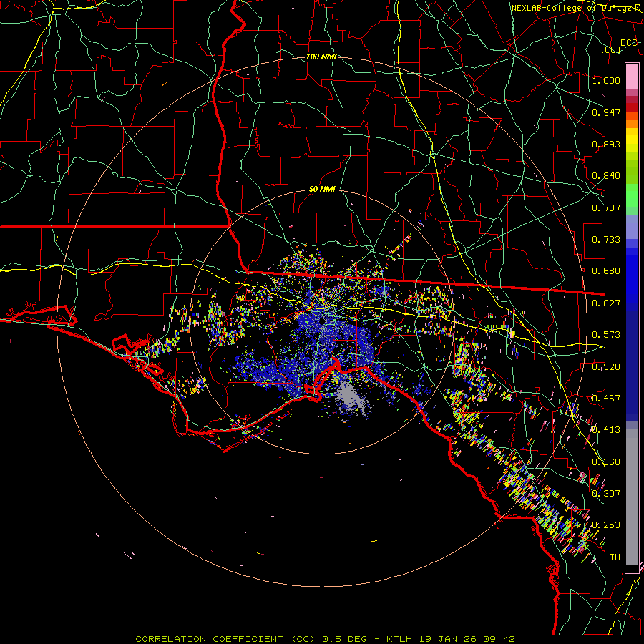The height and width of the screenshot is (644, 644).
Task: Click the 0.787 scale value
Action: pyautogui.click(x=606, y=208)
